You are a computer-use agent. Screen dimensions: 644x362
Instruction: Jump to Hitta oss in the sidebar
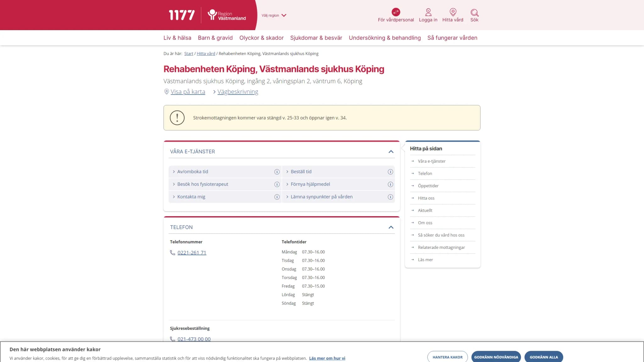pyautogui.click(x=426, y=198)
